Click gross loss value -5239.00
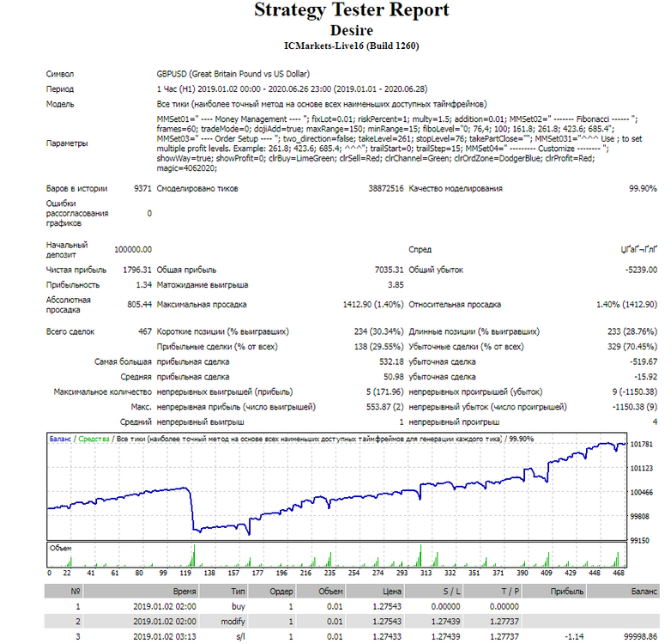This screenshot has height=644, width=671. pyautogui.click(x=641, y=270)
